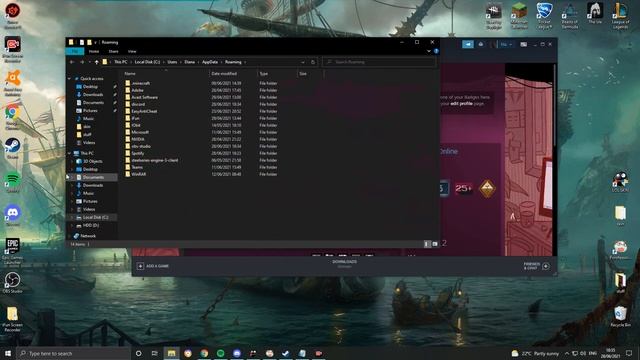This screenshot has width=640, height=360.
Task: Collapse the This PC tree node
Action: tap(69, 153)
